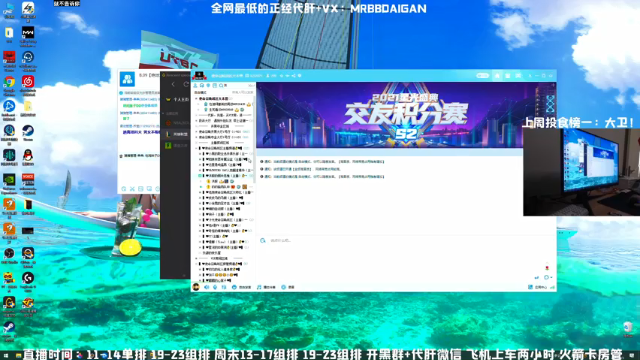Screen dimensions: 640x360
Task: Open the Recycle Bin on the desktop
Action: pos(628,329)
